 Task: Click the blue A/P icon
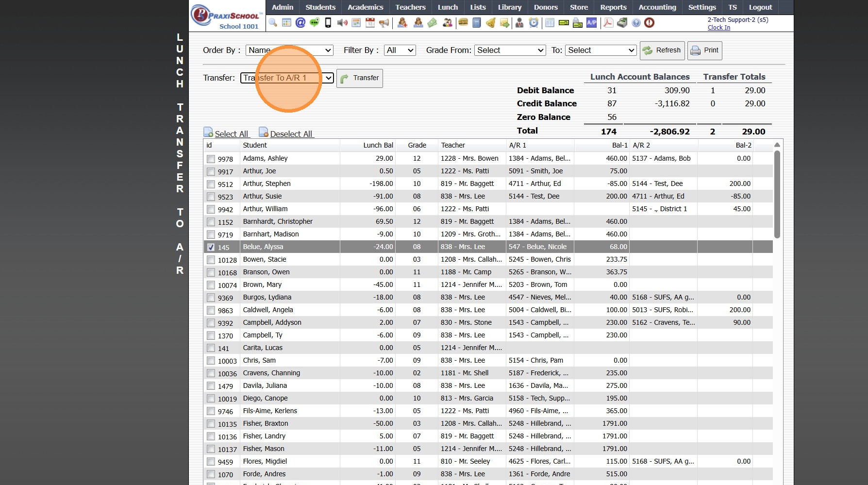(x=592, y=23)
